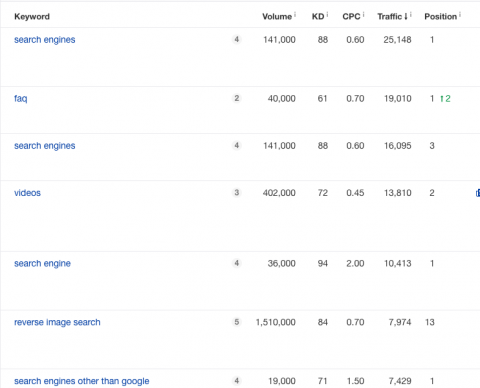The height and width of the screenshot is (388, 480).
Task: Select volume 40,000 in the faq row
Action: coord(282,99)
